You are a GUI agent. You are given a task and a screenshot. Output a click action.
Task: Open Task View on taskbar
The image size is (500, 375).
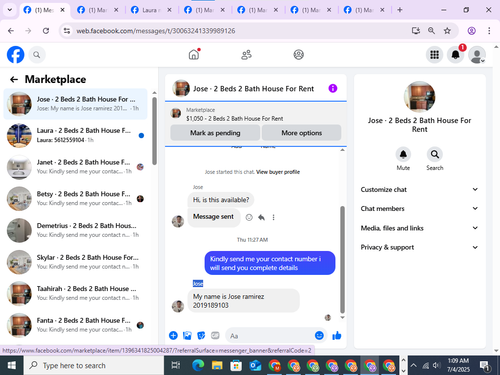[176, 366]
